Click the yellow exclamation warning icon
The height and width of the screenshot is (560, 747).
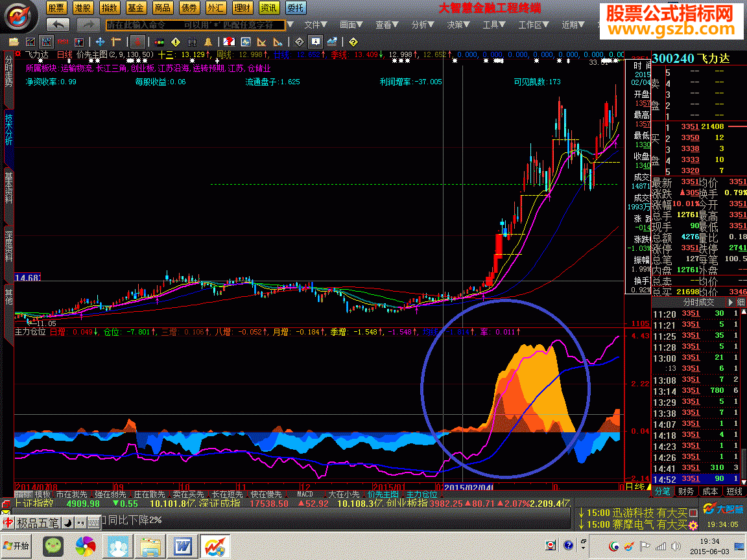pos(176,41)
